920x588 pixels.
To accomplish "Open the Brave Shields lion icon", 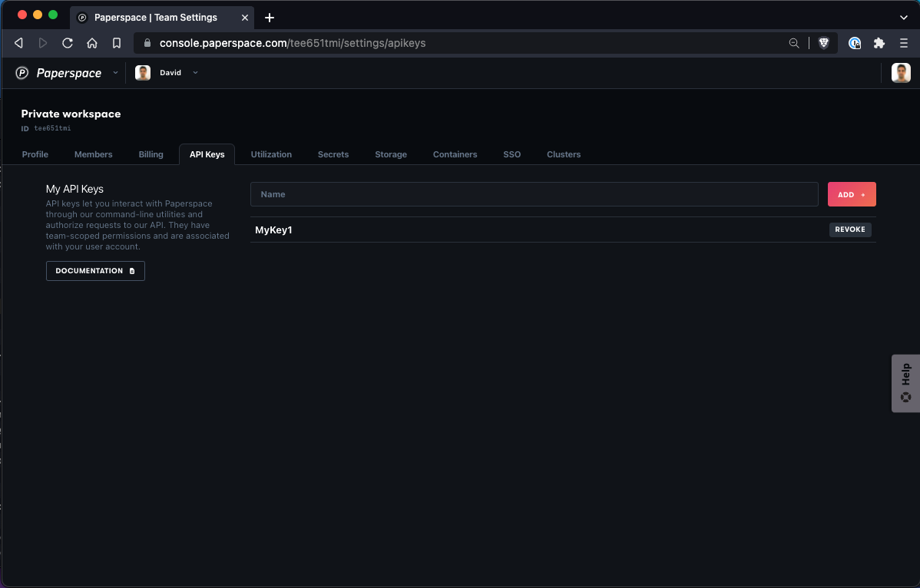I will (824, 43).
